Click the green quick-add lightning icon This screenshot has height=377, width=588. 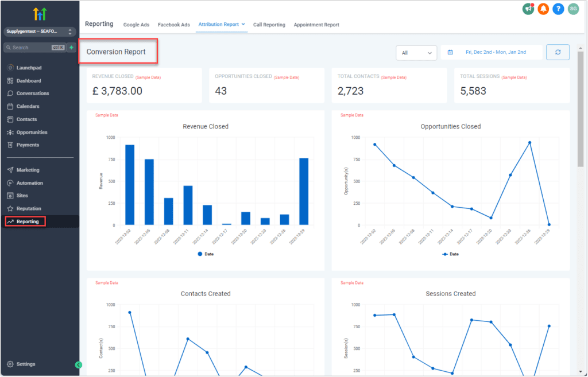71,48
